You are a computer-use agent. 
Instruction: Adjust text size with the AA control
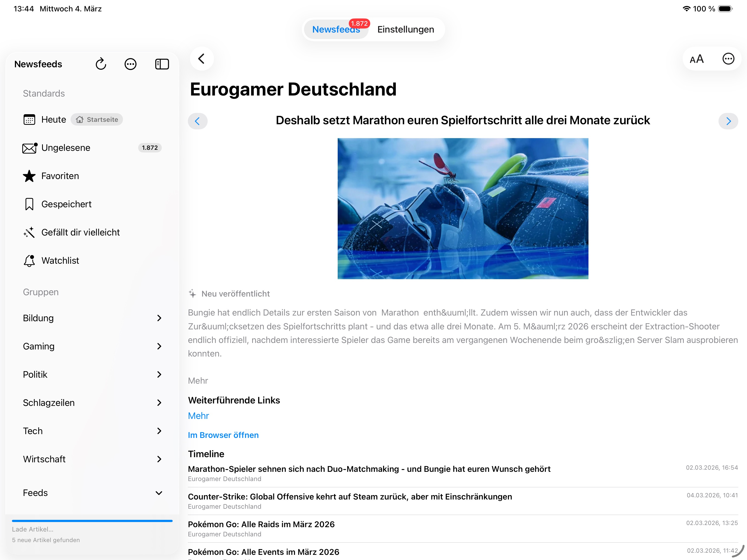point(696,59)
